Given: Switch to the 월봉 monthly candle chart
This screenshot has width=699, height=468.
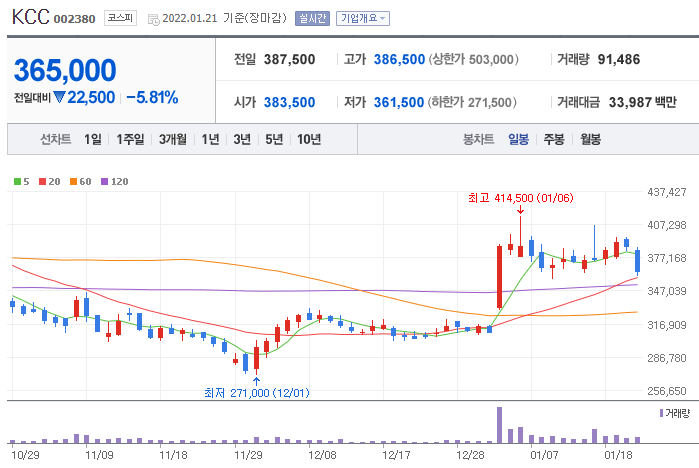Looking at the screenshot, I should coord(590,140).
